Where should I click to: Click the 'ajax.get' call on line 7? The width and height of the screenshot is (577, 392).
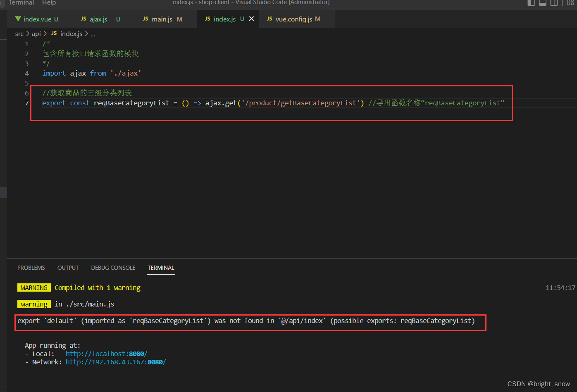coord(221,103)
